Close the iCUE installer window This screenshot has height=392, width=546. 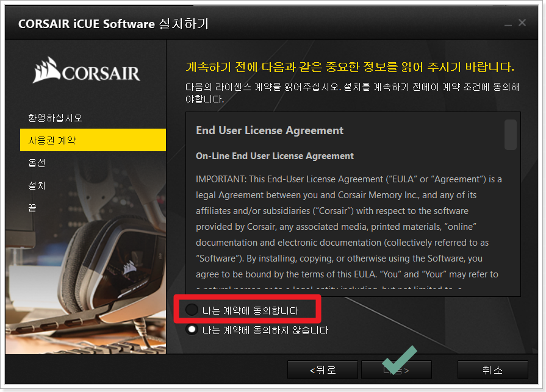(522, 23)
